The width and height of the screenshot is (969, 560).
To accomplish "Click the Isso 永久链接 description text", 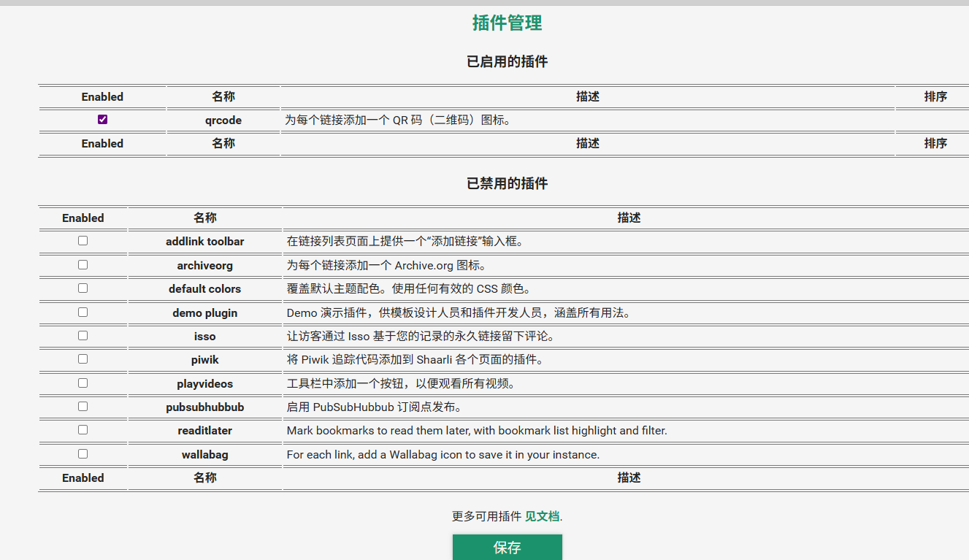I will point(421,337).
